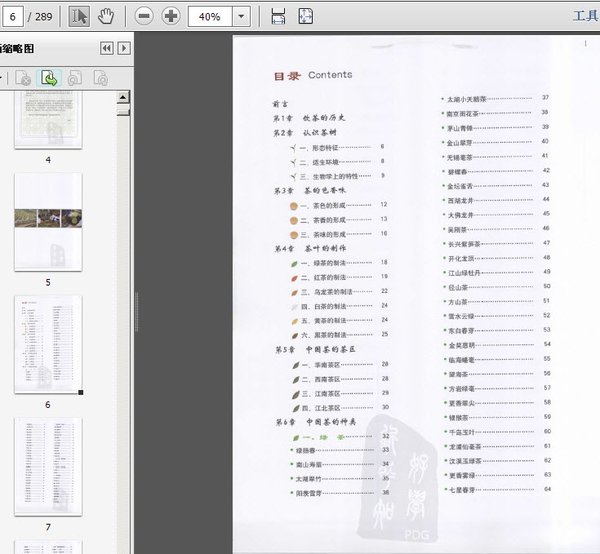Click the fit one full page icon

click(305, 16)
